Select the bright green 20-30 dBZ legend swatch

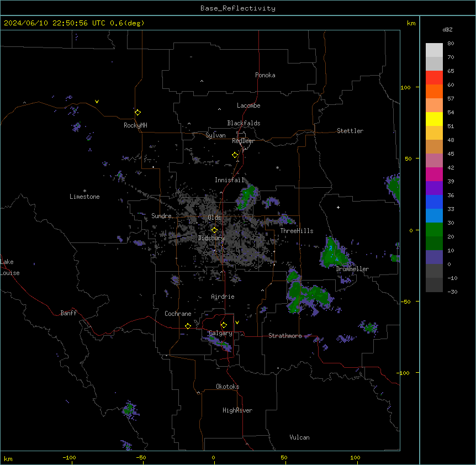(434, 230)
